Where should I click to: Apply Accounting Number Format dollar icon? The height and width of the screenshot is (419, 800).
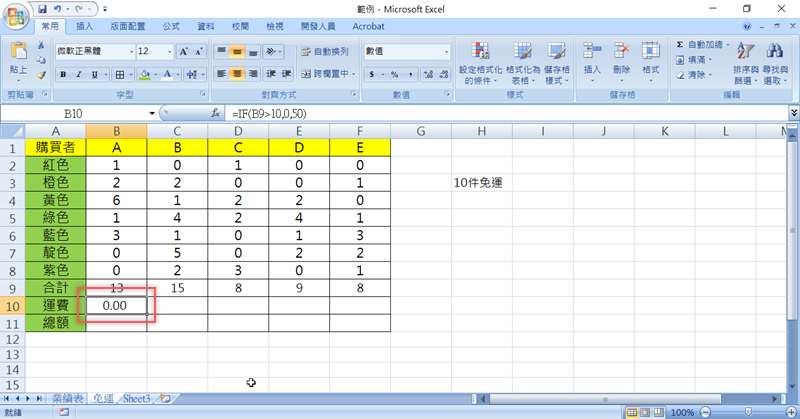371,75
